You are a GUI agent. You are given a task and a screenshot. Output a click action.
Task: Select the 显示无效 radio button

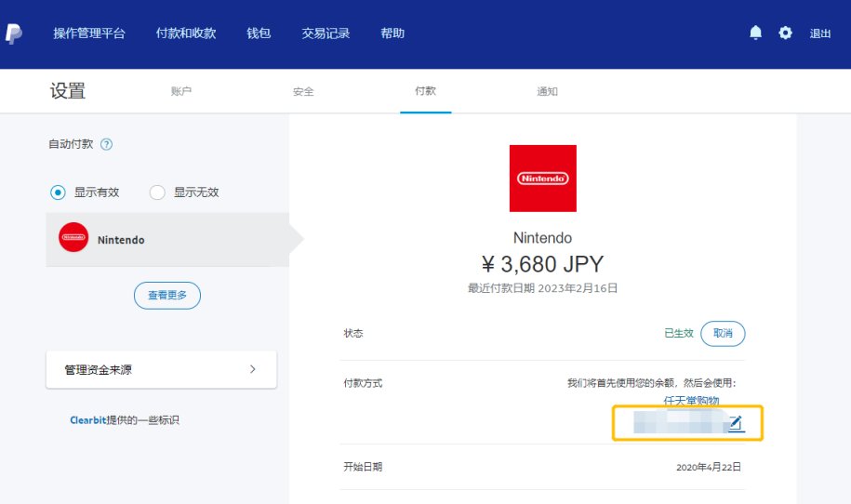pos(157,192)
